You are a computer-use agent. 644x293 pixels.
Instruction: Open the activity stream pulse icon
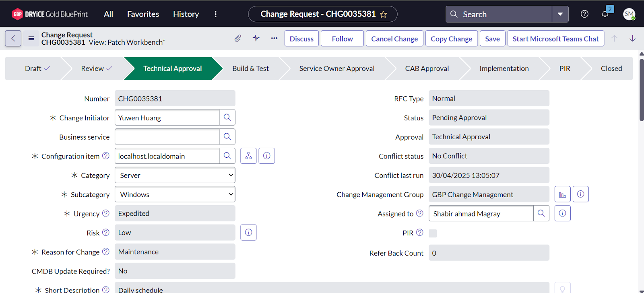(256, 38)
